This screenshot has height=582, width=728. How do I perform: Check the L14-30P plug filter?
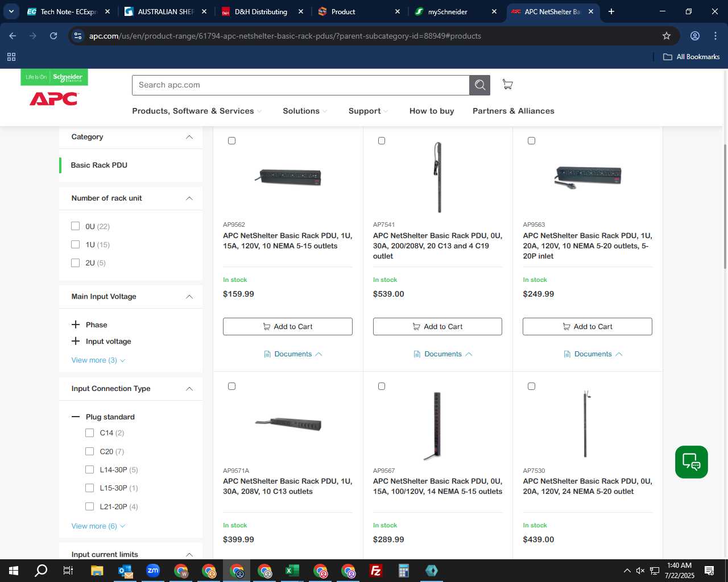[89, 469]
